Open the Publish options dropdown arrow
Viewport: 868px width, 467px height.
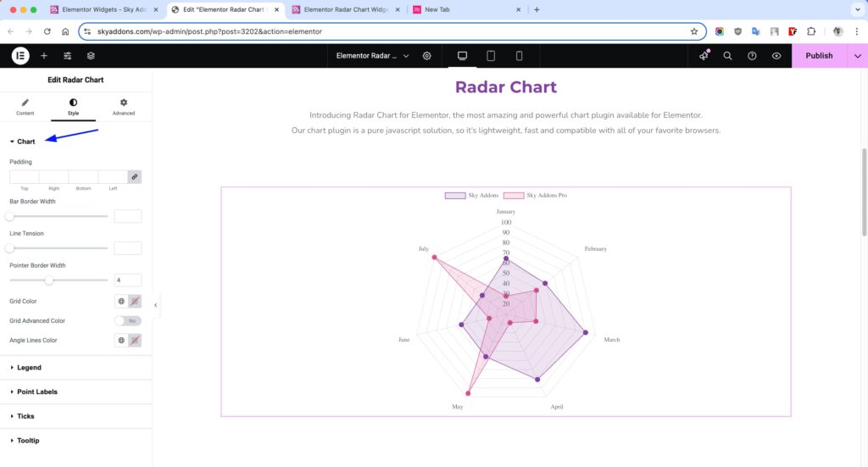coord(858,56)
